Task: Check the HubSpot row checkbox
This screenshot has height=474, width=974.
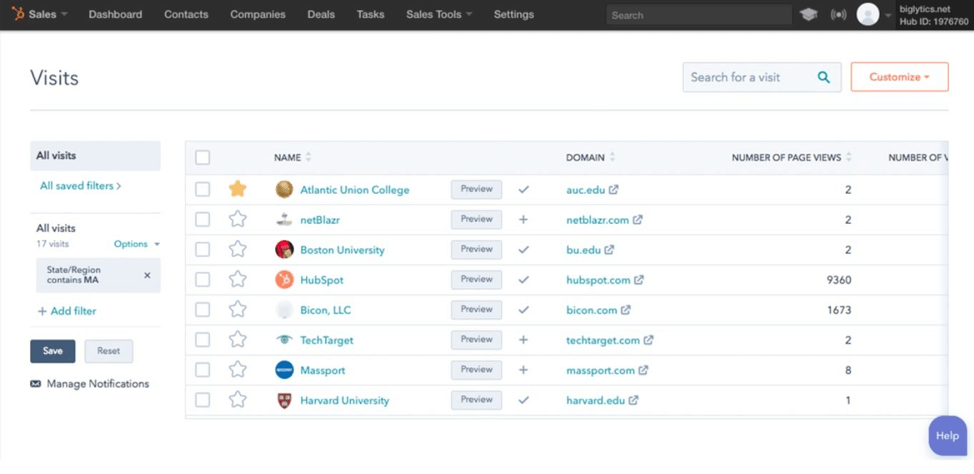Action: click(203, 280)
